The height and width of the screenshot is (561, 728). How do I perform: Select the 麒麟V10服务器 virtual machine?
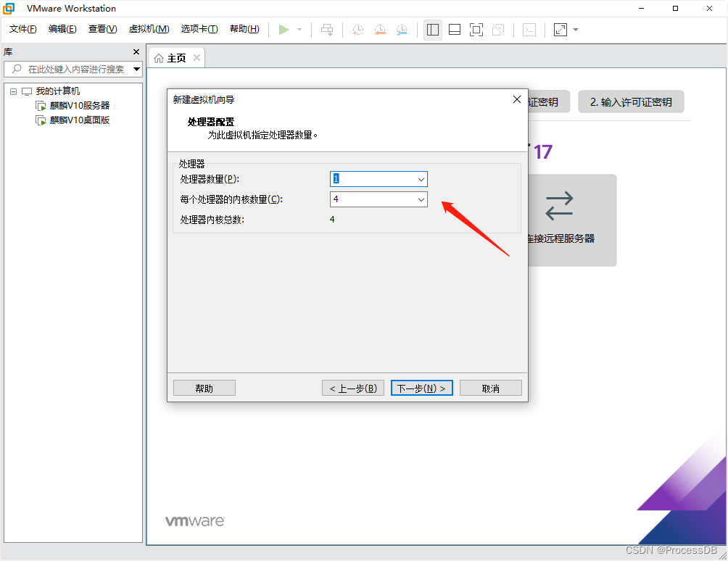(x=79, y=106)
